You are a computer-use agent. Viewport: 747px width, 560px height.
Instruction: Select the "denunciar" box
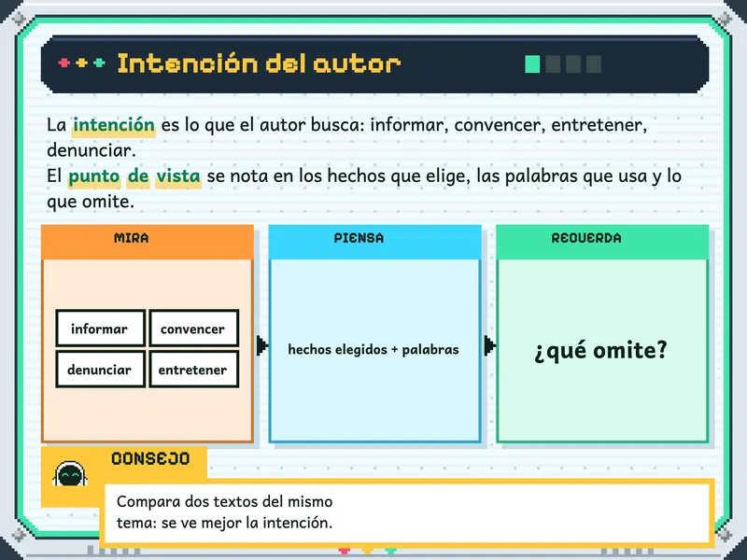point(101,370)
